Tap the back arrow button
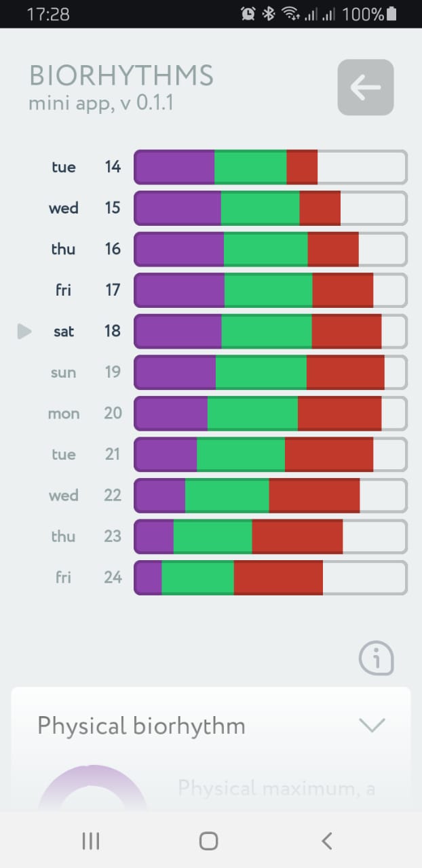 point(366,87)
